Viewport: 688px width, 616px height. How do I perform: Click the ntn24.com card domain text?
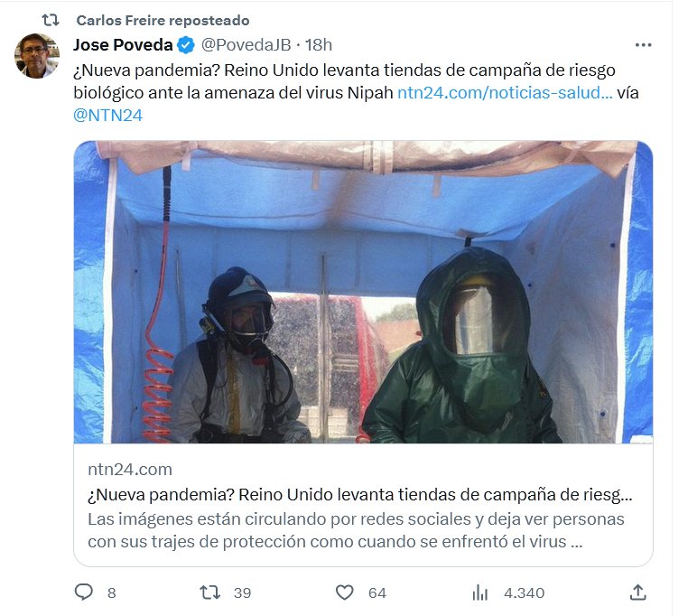coord(130,470)
